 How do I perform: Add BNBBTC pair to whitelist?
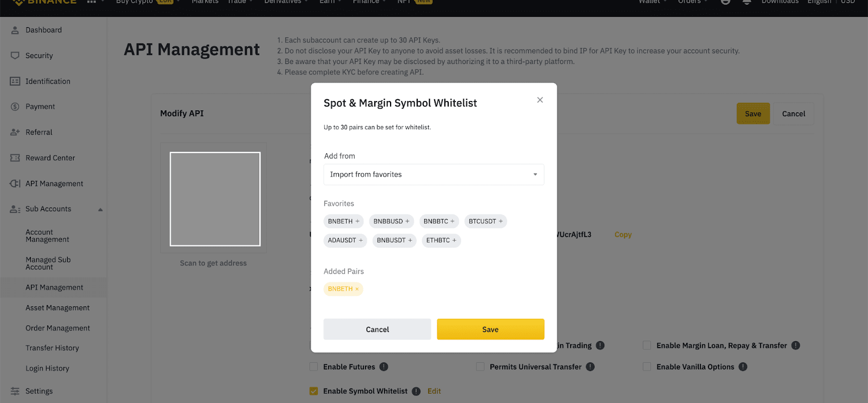pos(439,222)
